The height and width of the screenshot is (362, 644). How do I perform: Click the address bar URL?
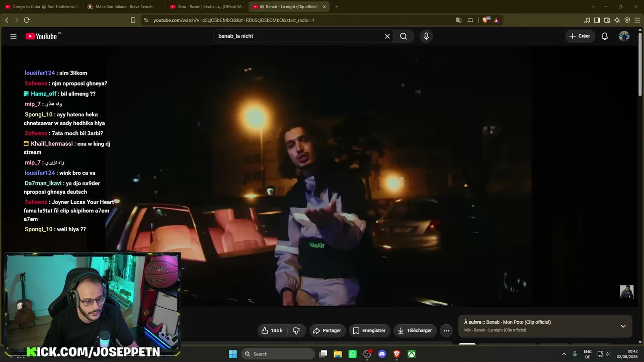[234, 20]
